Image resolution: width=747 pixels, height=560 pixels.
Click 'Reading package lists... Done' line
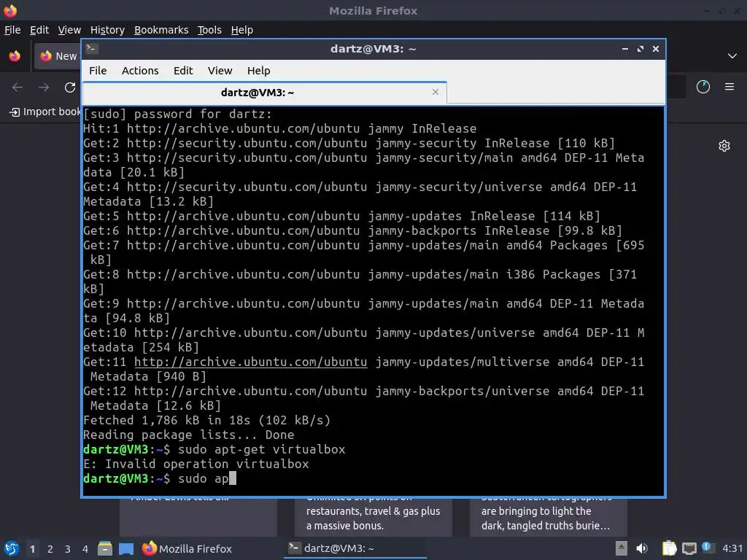(x=189, y=435)
